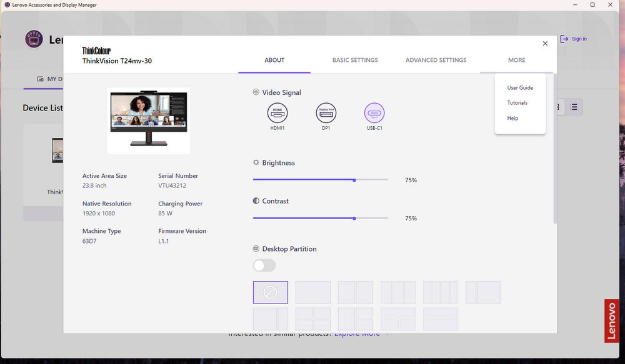Switch device list to list view

coord(573,107)
